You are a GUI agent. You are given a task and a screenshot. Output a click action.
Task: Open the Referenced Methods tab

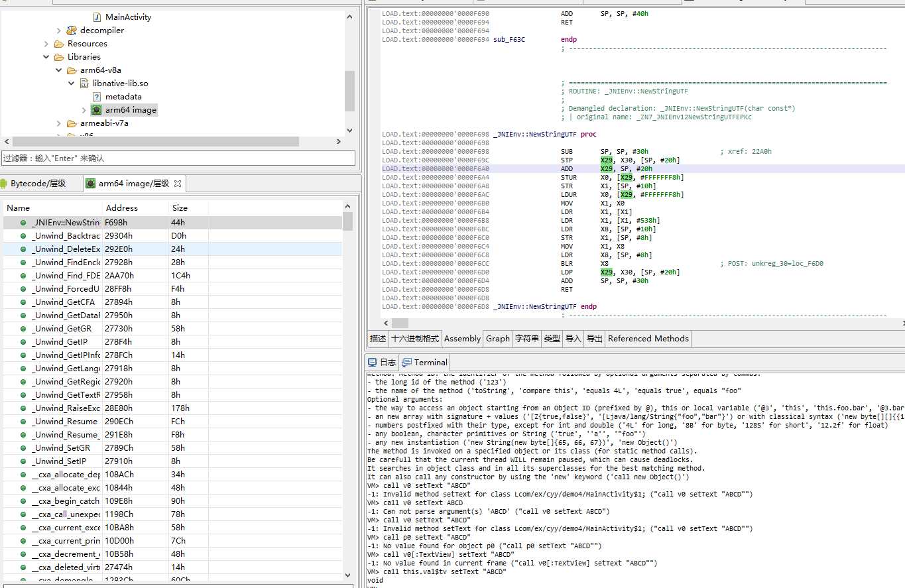648,339
